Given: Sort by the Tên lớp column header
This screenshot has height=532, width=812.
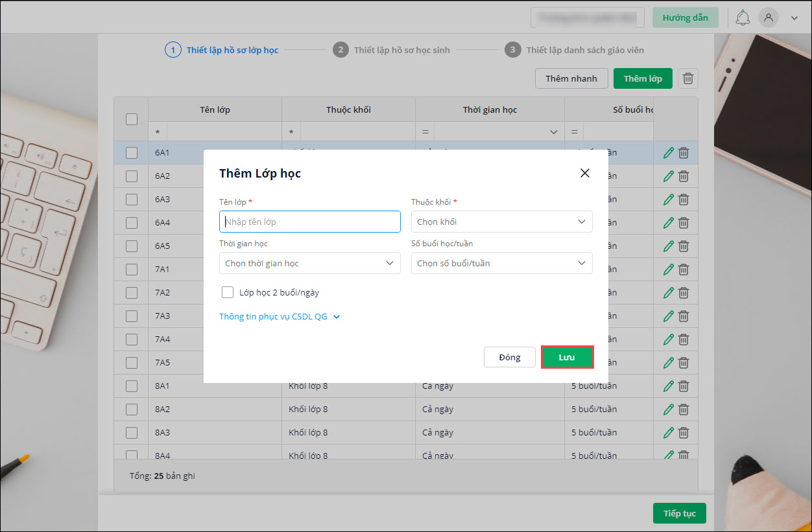Looking at the screenshot, I should tap(215, 110).
